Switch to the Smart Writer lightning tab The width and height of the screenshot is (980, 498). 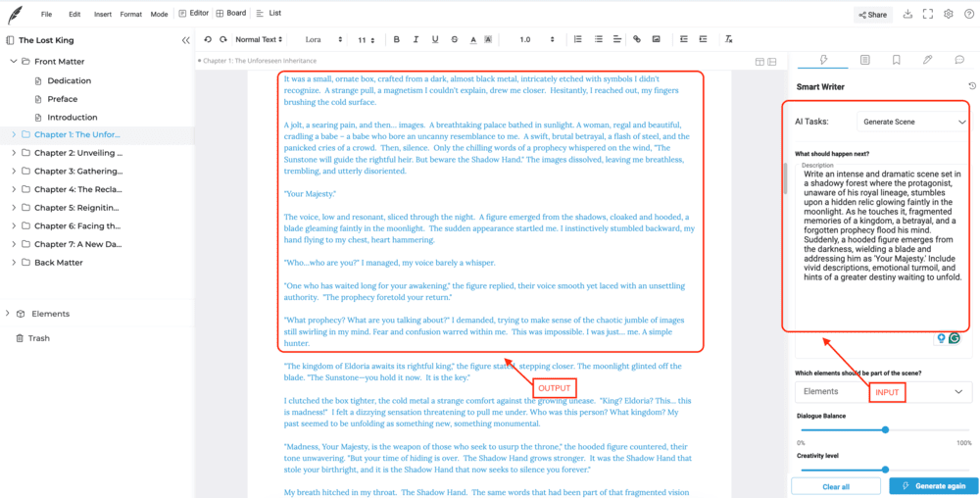[x=824, y=60]
